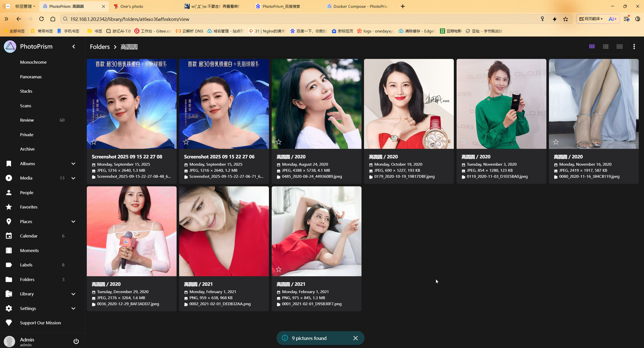Favorite the green dress photo star

click(x=463, y=142)
